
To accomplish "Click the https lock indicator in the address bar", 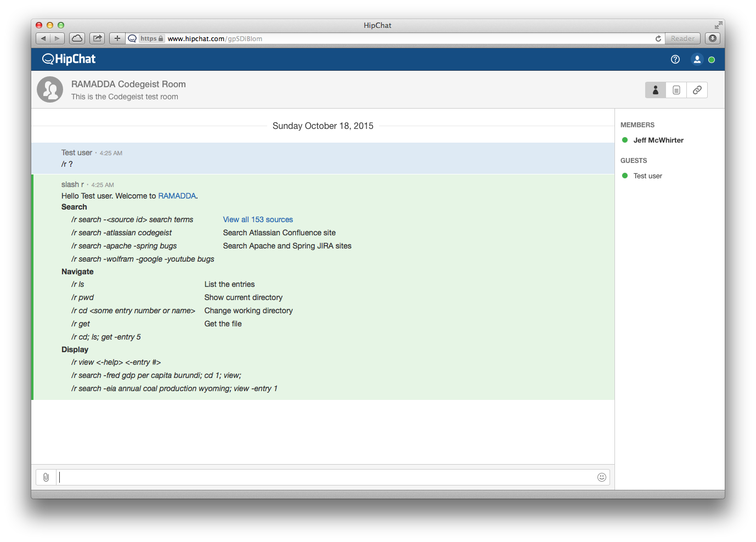I will pos(151,38).
